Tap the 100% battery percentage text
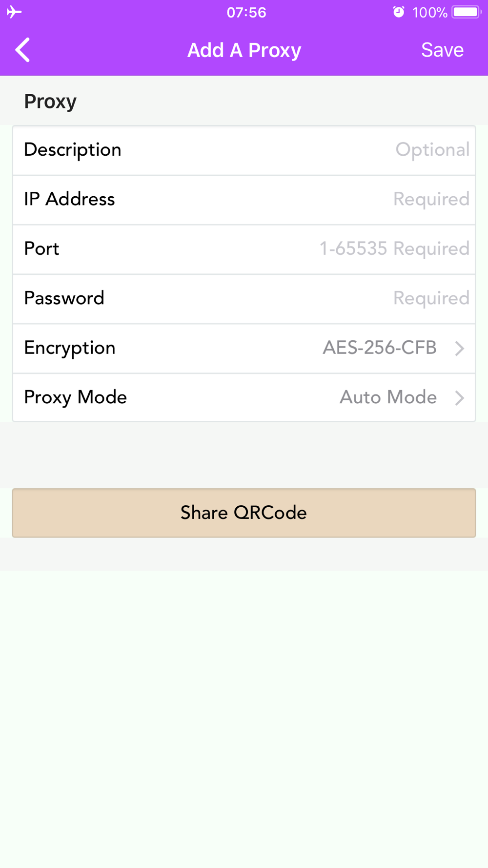 [430, 12]
